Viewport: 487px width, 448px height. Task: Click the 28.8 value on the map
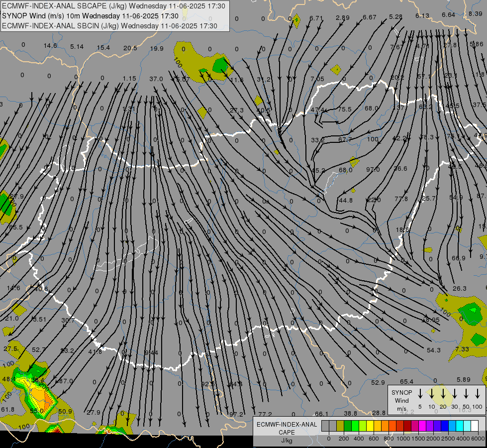[379, 413]
